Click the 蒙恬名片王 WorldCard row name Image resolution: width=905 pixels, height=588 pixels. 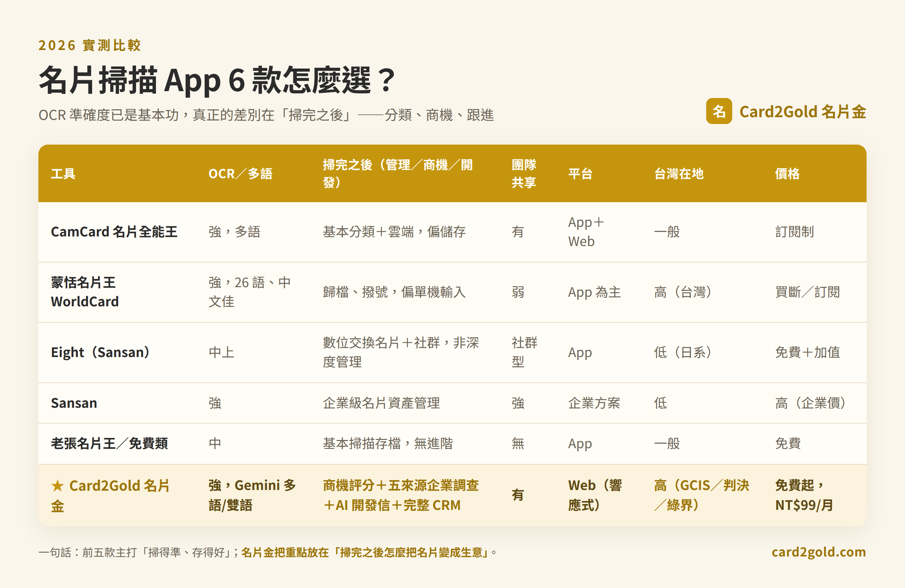(85, 292)
